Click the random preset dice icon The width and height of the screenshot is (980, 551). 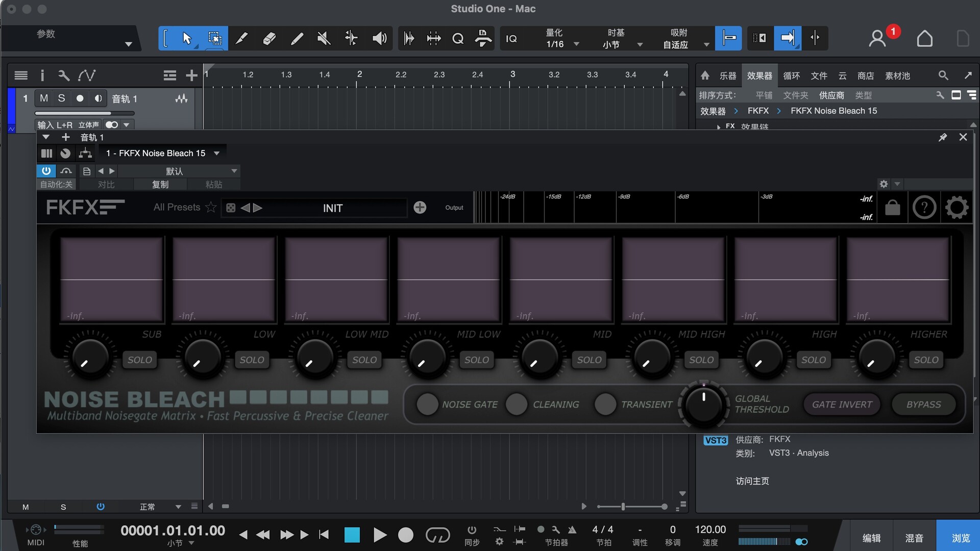[x=231, y=208]
